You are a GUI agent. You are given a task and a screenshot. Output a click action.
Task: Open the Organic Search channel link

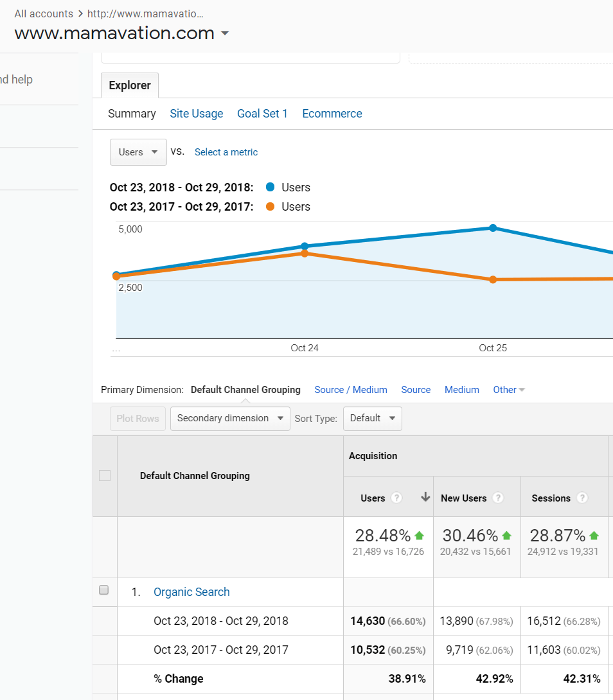[191, 592]
